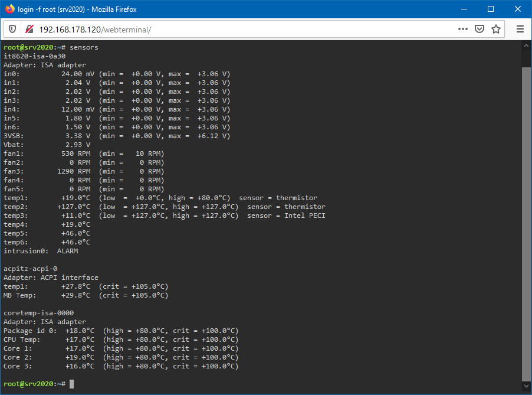Click the in5 '1.80 V' value
This screenshot has width=532, height=395.
(x=78, y=118)
